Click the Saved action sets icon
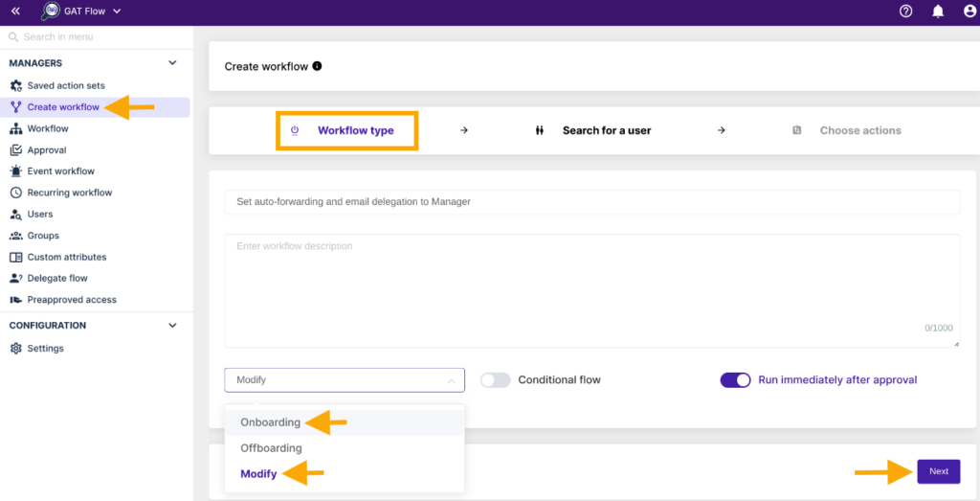Image resolution: width=980 pixels, height=501 pixels. click(x=16, y=85)
